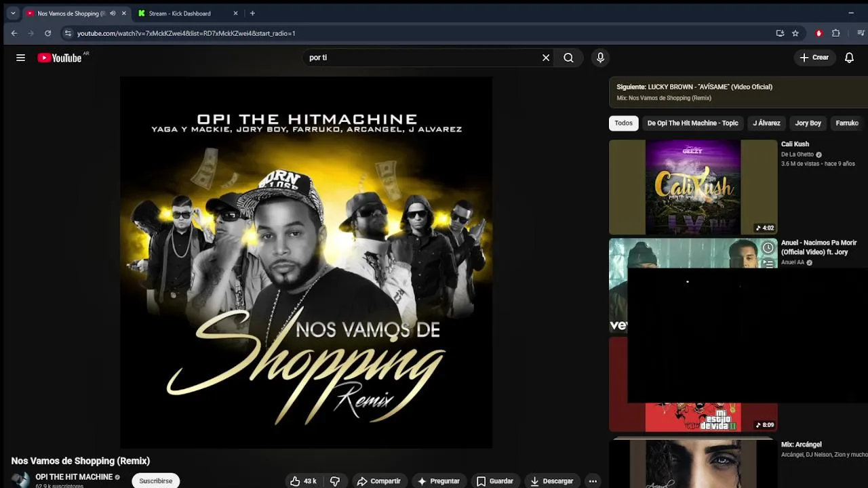This screenshot has height=488, width=868.
Task: Open the Anuel Nacimos Pa Morir video title
Action: (x=818, y=247)
